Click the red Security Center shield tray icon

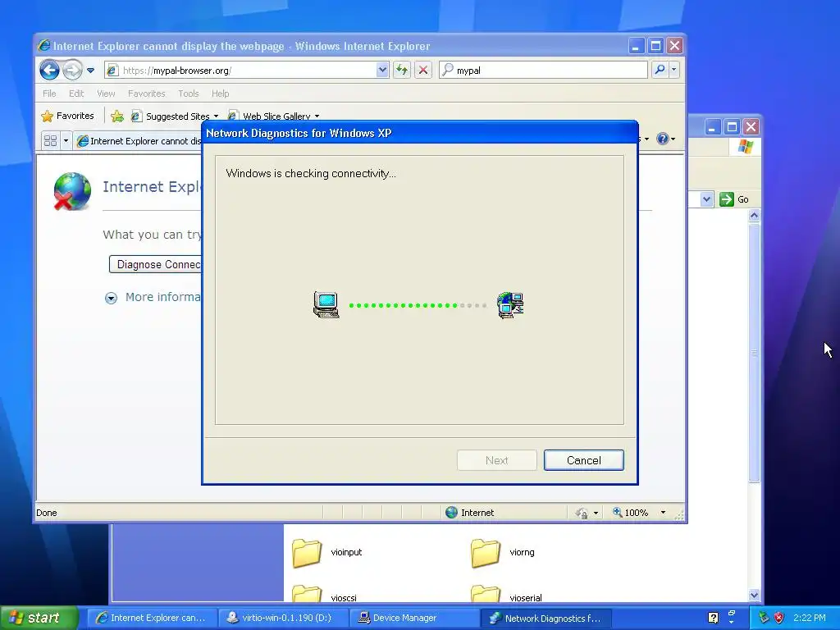tap(779, 618)
